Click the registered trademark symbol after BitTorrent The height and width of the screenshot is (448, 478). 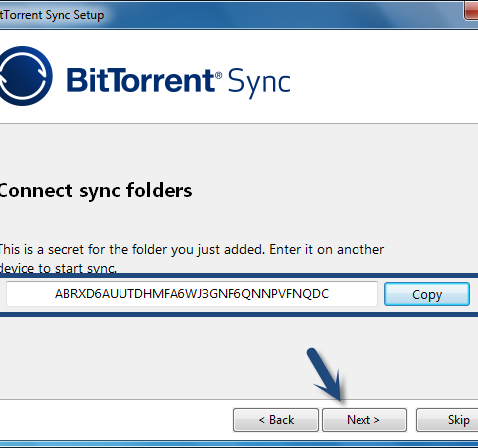click(x=218, y=75)
